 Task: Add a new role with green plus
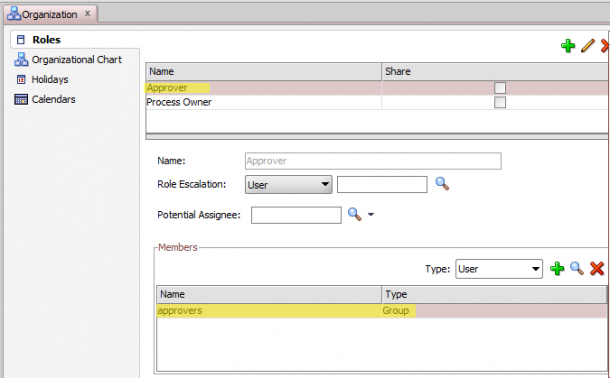(x=568, y=46)
